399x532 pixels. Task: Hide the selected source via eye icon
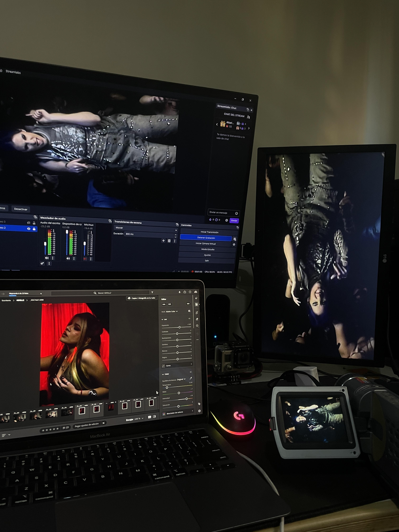click(29, 229)
